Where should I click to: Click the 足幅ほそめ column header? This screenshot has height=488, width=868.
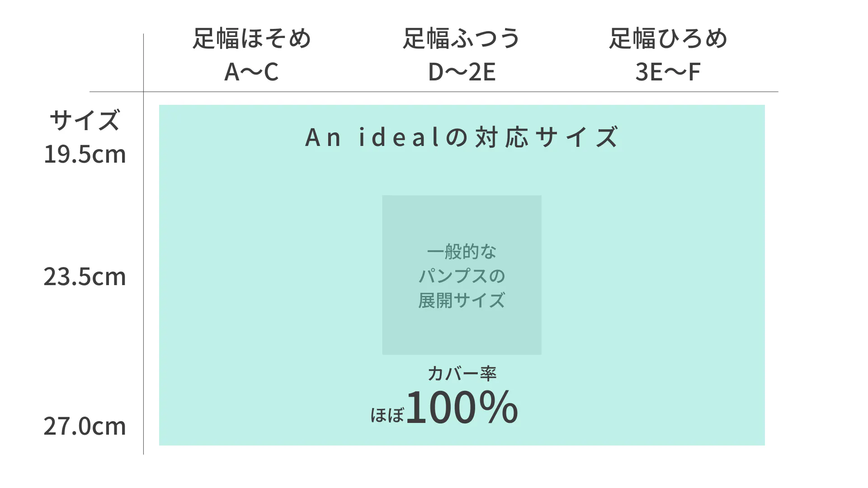(x=252, y=38)
